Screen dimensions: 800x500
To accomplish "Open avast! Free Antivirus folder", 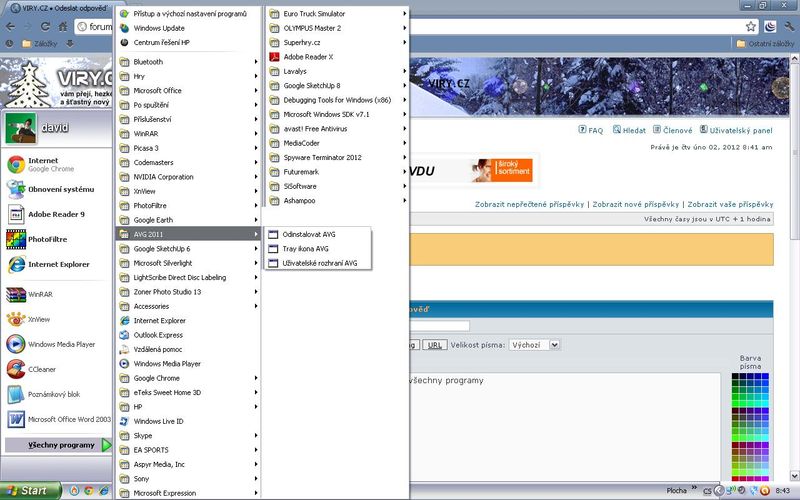I will tap(337, 129).
